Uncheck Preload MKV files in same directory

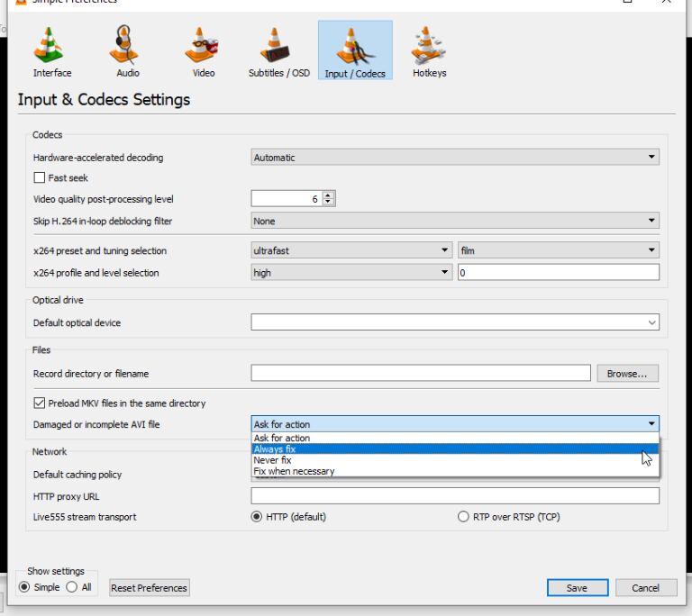(40, 403)
